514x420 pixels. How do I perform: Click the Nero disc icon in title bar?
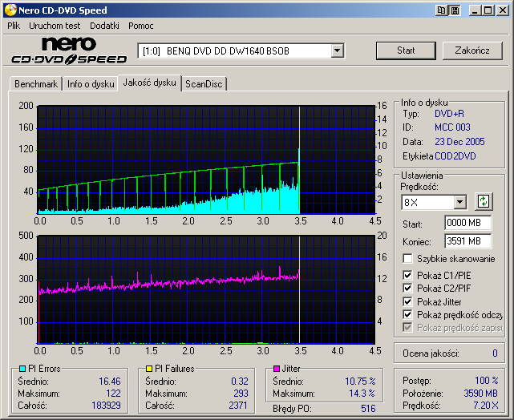[x=10, y=10]
